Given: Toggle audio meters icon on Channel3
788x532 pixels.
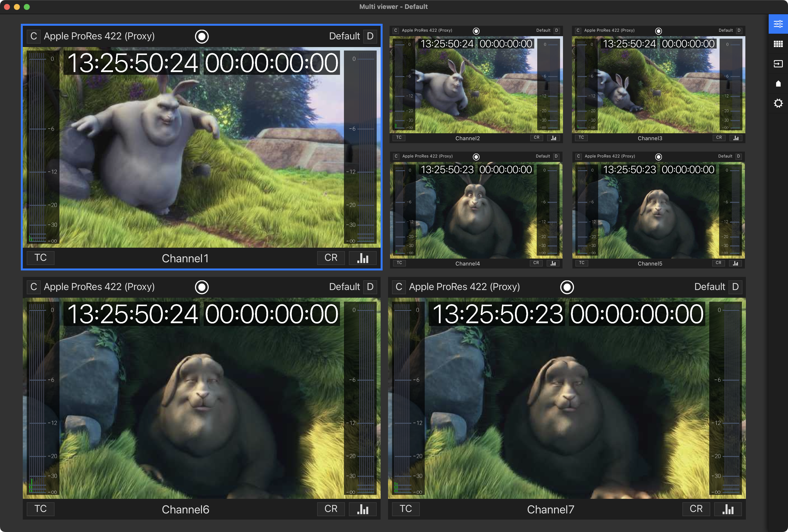Looking at the screenshot, I should tap(736, 138).
